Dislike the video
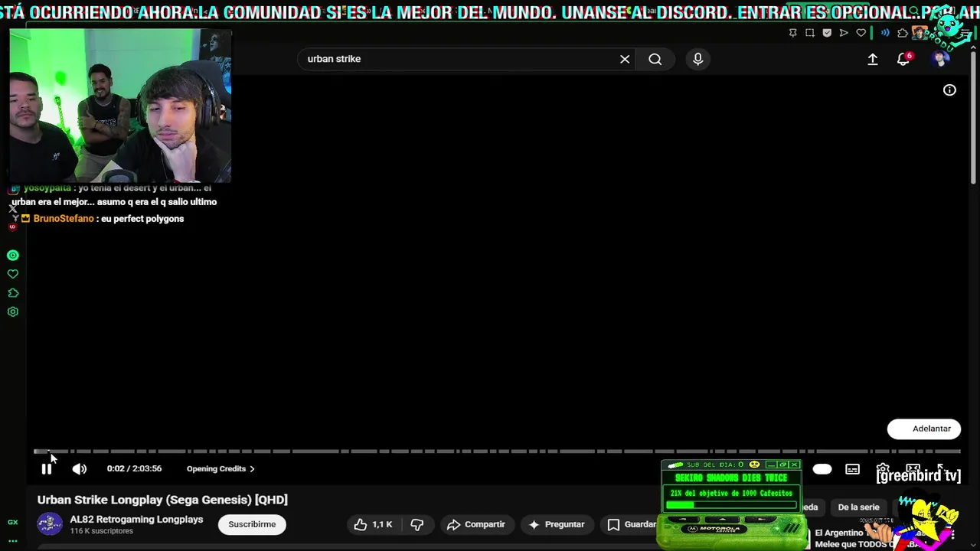This screenshot has width=980, height=551. tap(417, 524)
